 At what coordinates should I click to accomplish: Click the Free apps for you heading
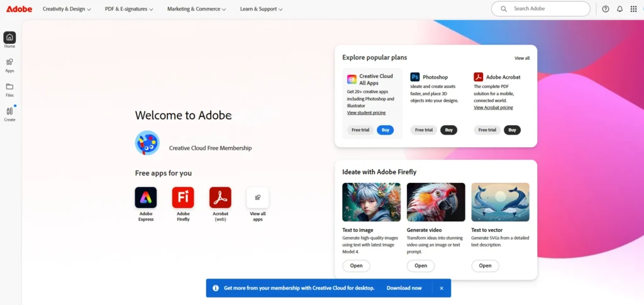point(164,173)
